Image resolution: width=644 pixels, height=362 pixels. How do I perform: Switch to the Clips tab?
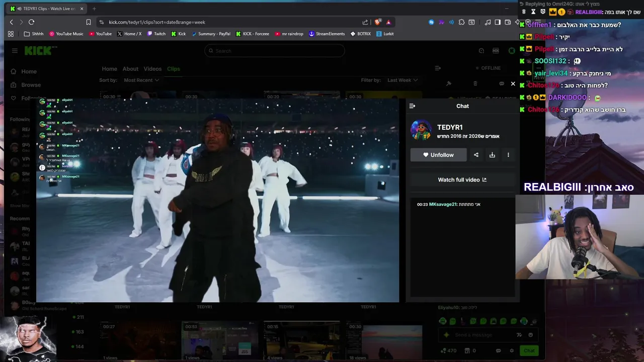coord(174,69)
